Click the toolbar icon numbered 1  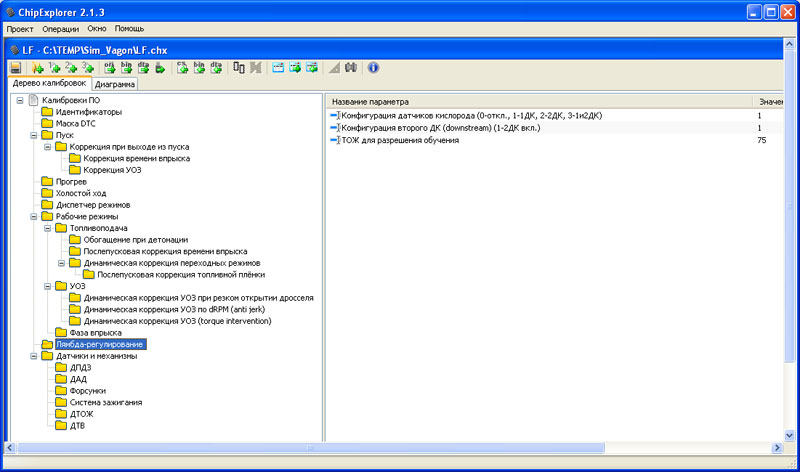coord(54,68)
